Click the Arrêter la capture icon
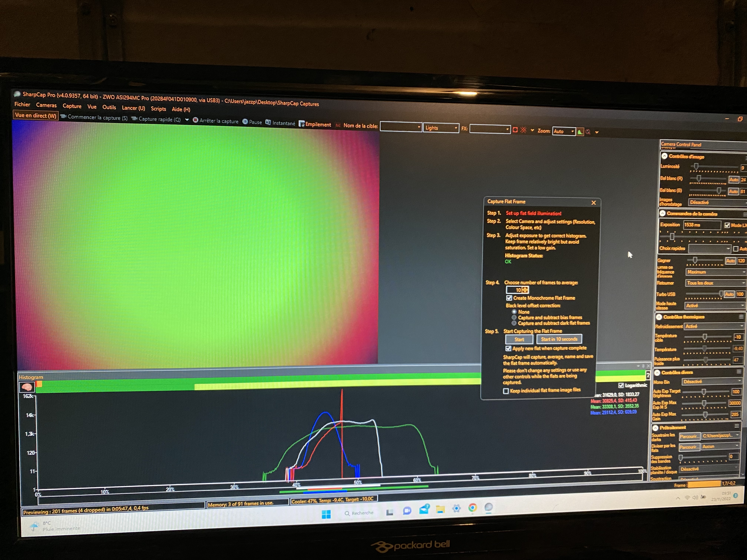Viewport: 747px width, 560px height. [195, 120]
